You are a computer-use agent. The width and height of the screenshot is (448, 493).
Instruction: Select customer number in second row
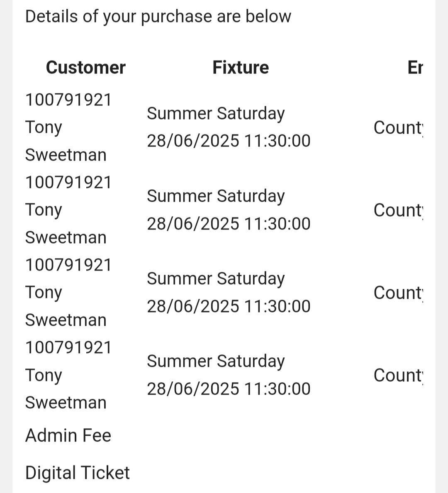68,182
